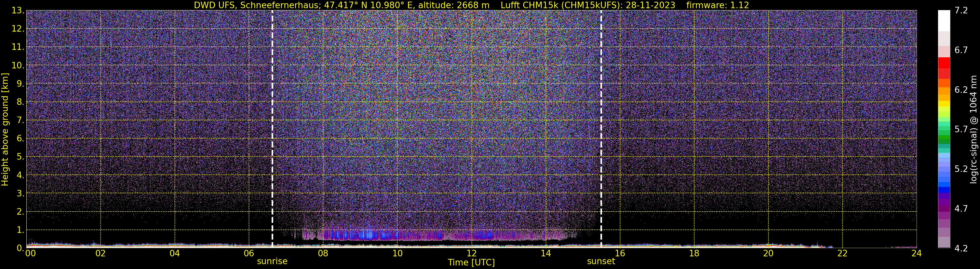Select "altitude: 2668 m" in the title
This screenshot has height=269, width=980.
pyautogui.click(x=454, y=5)
